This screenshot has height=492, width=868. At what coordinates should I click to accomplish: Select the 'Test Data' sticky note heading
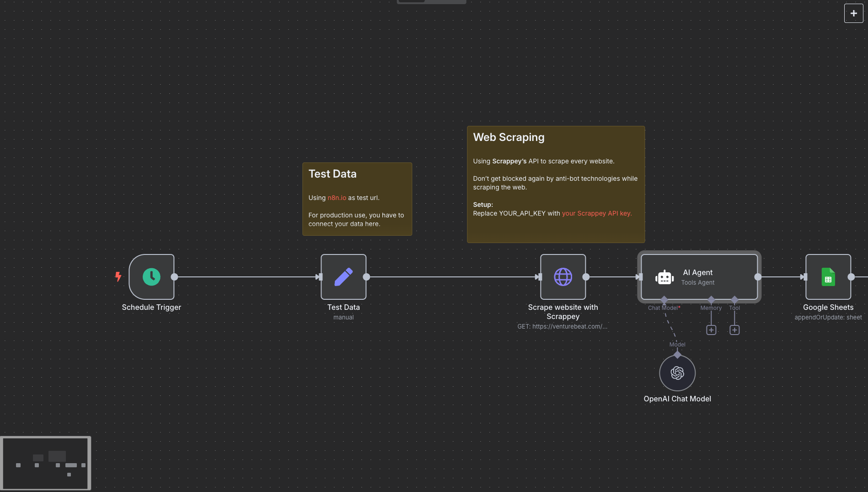click(332, 174)
